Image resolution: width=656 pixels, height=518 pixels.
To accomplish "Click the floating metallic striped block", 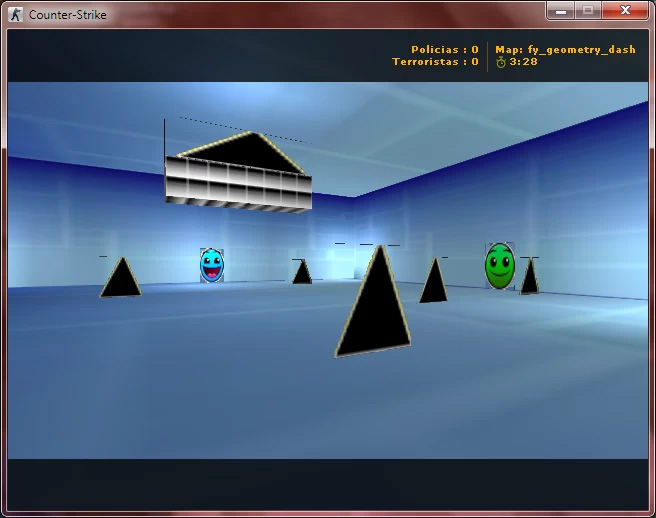I will pyautogui.click(x=238, y=185).
